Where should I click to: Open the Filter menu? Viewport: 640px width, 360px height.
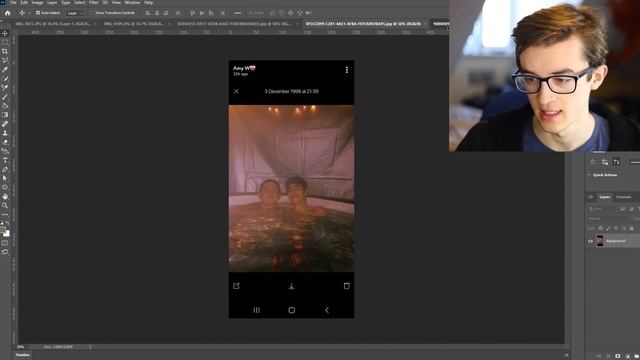(93, 2)
